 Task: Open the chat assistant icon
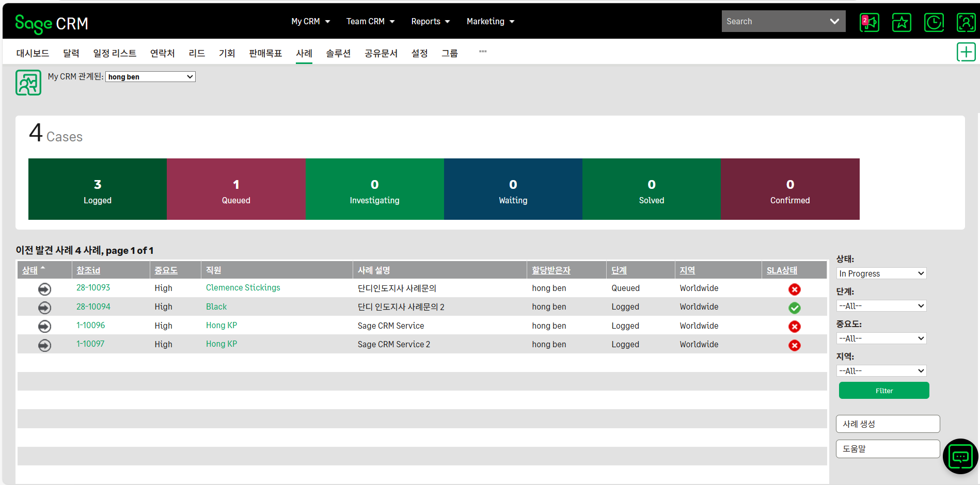pos(960,457)
